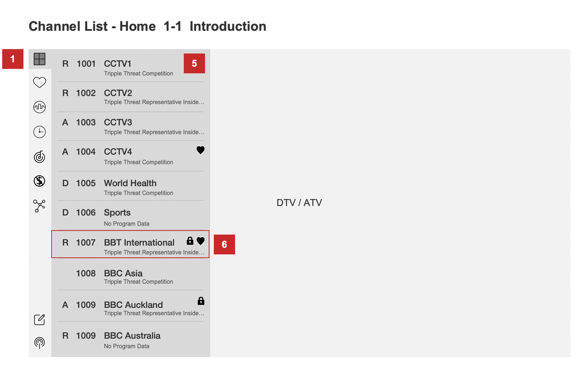Image resolution: width=588 pixels, height=379 pixels.
Task: Click the crossed-out dollar sign icon
Action: click(x=40, y=181)
